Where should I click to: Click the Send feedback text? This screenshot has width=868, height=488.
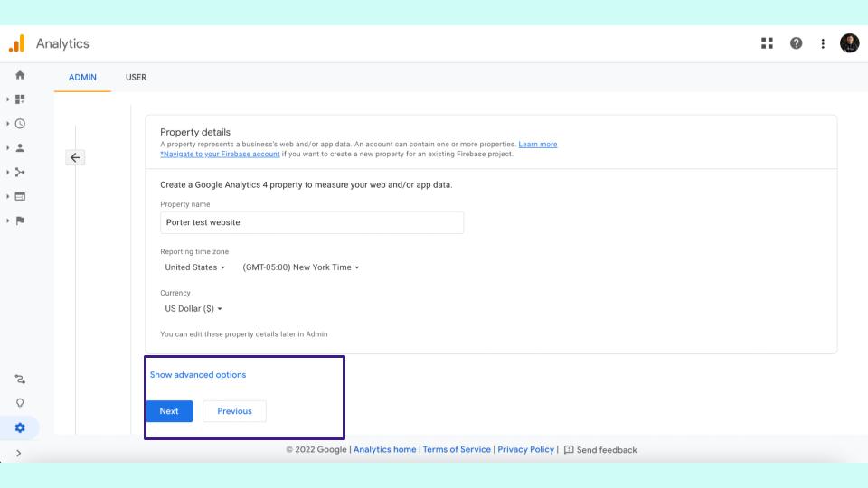607,450
